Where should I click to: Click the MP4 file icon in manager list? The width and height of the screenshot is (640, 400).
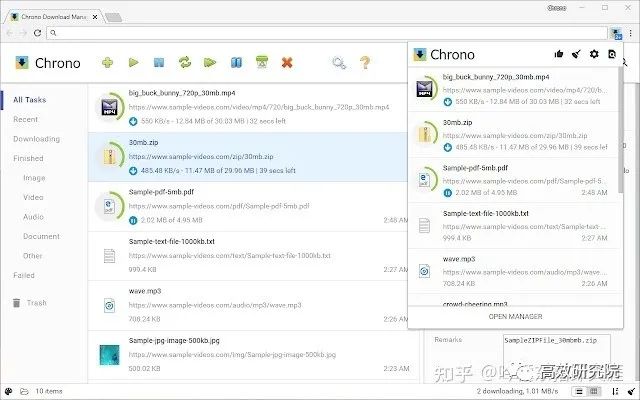coord(109,107)
